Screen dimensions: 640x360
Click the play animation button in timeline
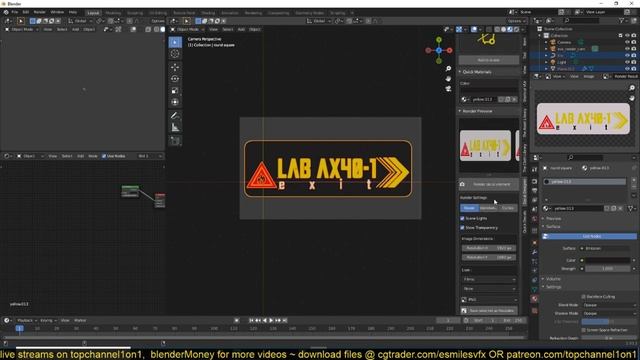pyautogui.click(x=271, y=320)
